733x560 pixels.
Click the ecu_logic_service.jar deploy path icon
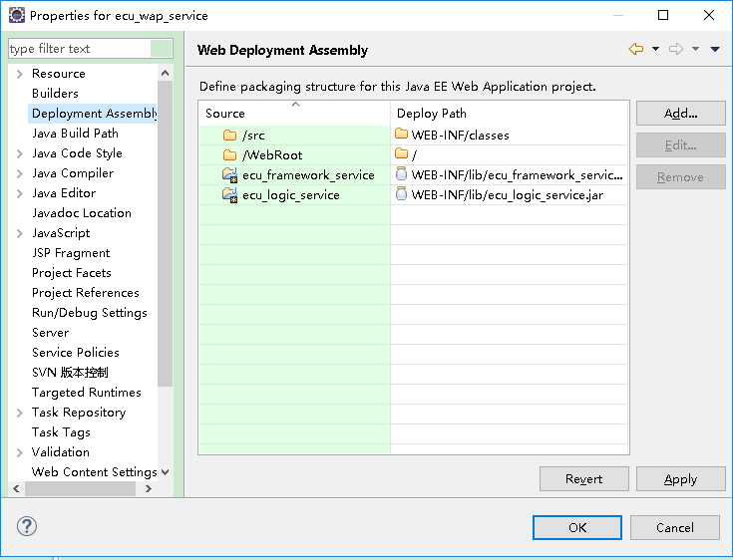point(401,194)
